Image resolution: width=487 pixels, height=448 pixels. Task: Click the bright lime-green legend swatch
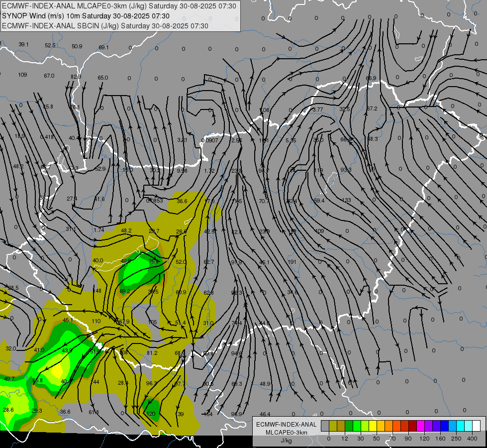[357, 426]
